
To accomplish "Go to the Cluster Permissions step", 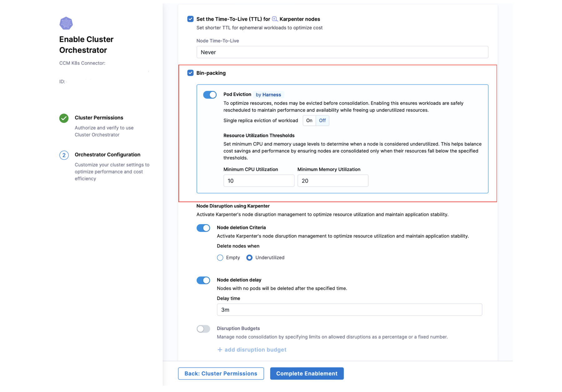I will pos(99,118).
